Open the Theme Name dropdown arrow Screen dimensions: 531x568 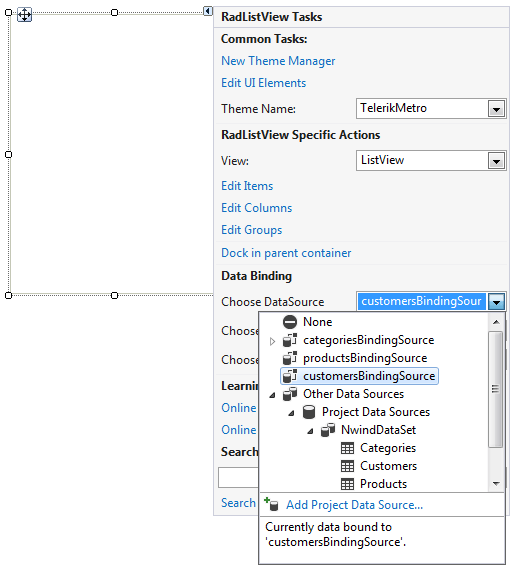pyautogui.click(x=496, y=109)
